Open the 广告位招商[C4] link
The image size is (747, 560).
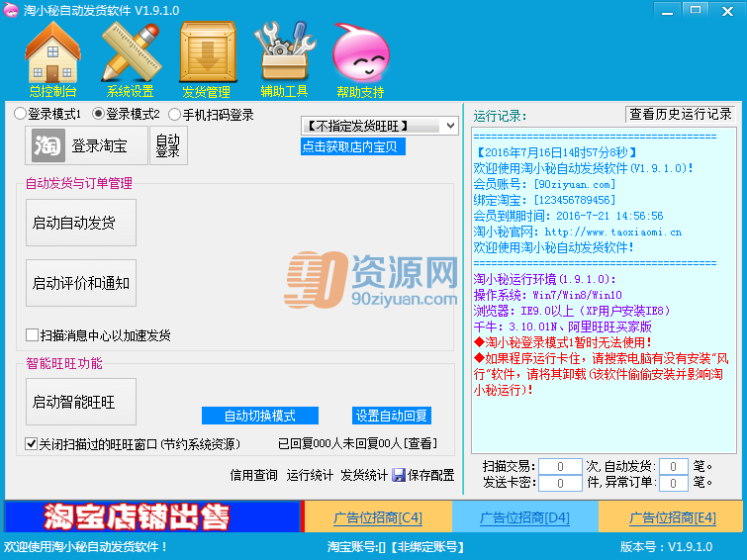(378, 517)
